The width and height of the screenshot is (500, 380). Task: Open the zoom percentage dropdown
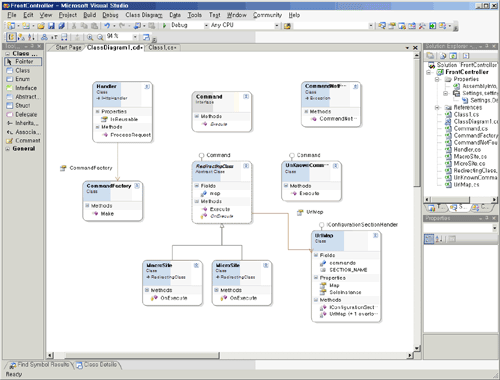point(135,37)
